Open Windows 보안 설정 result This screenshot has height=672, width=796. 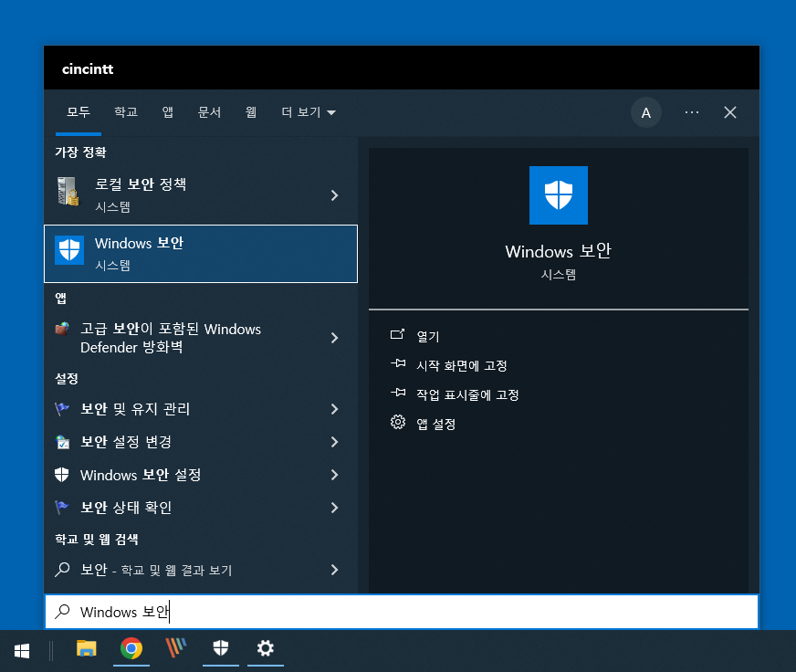pyautogui.click(x=201, y=475)
